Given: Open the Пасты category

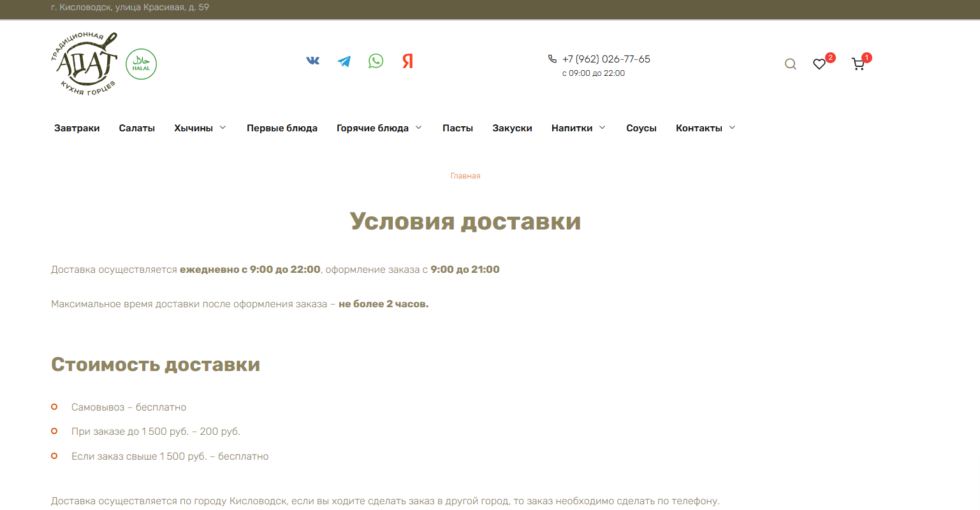Looking at the screenshot, I should coord(458,128).
